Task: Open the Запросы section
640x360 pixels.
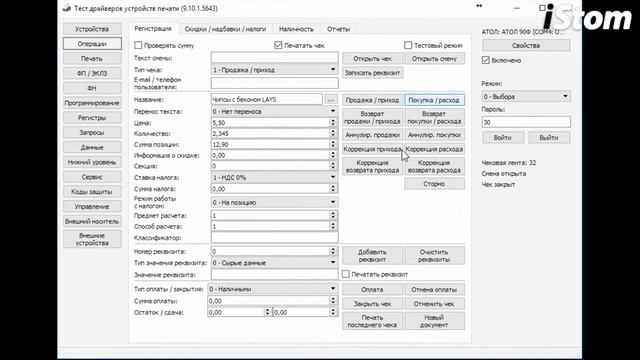Action: pos(92,133)
